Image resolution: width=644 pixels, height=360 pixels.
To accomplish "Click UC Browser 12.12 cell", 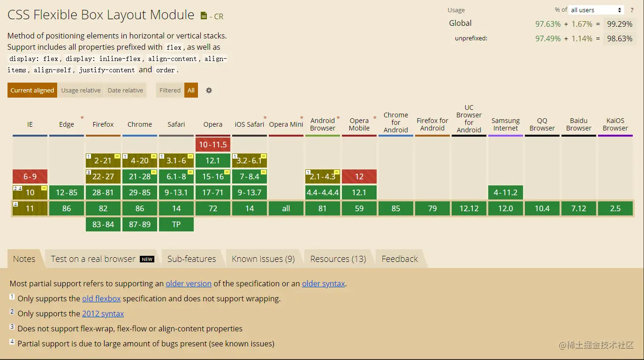I will point(469,208).
